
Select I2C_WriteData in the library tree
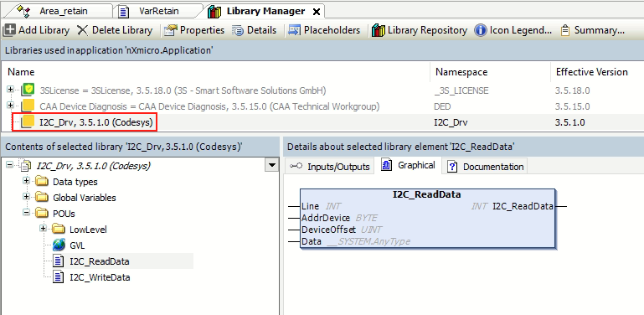coord(100,277)
